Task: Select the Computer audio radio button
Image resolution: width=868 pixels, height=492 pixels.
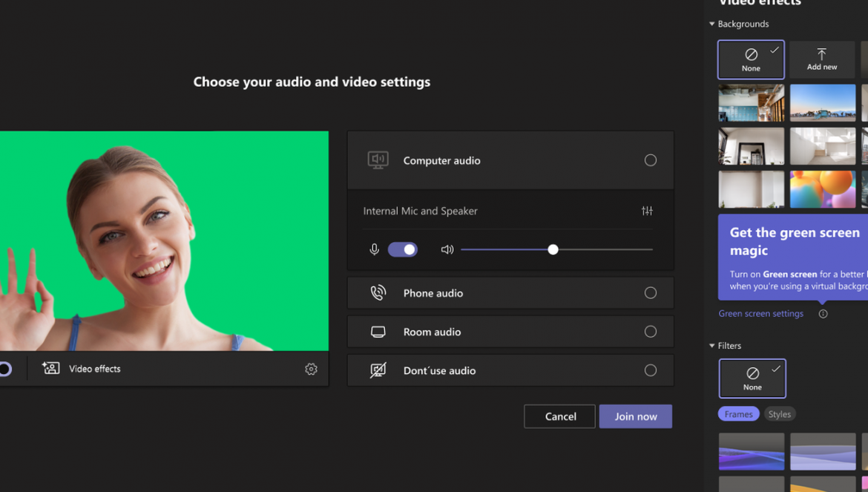Action: (651, 160)
